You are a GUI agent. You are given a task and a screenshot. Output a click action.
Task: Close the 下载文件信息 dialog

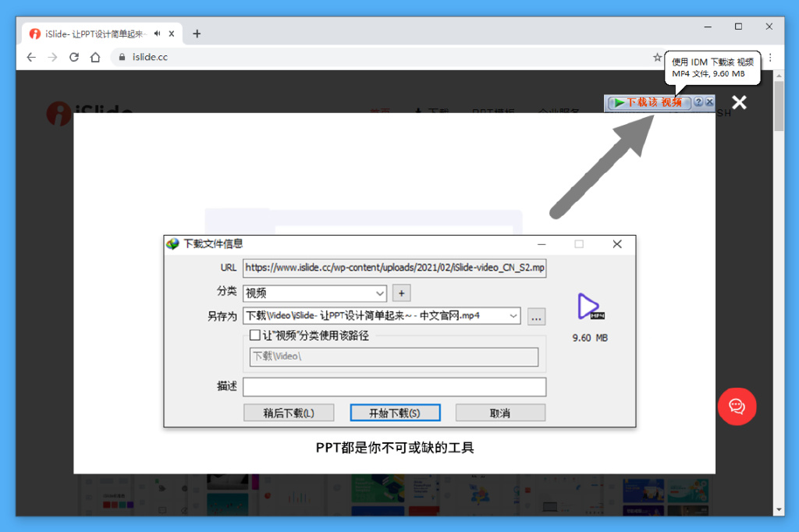pyautogui.click(x=617, y=244)
